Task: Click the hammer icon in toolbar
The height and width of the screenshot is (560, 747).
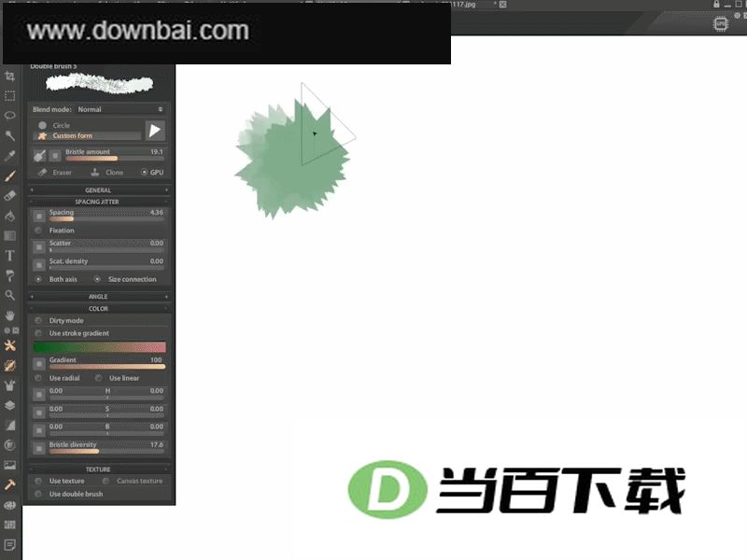Action: (9, 484)
